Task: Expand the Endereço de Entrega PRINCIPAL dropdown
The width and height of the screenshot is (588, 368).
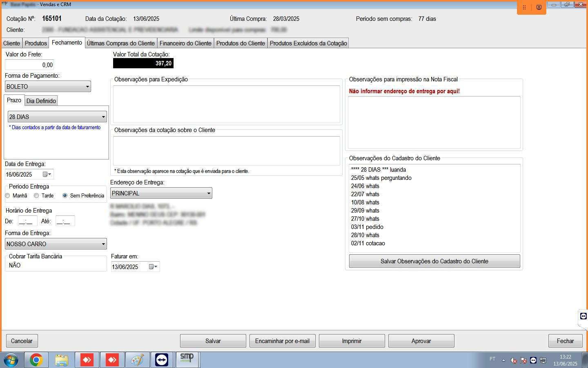Action: point(161,193)
